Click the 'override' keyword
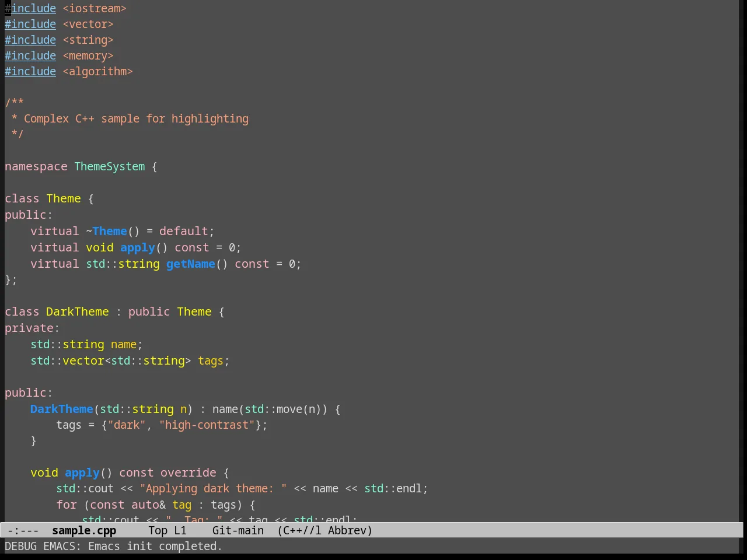 click(x=189, y=473)
